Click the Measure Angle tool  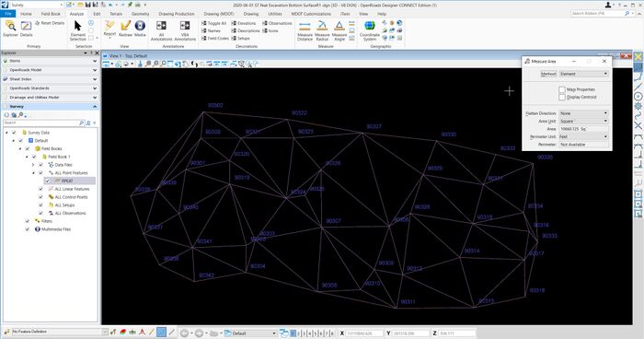coord(339,30)
